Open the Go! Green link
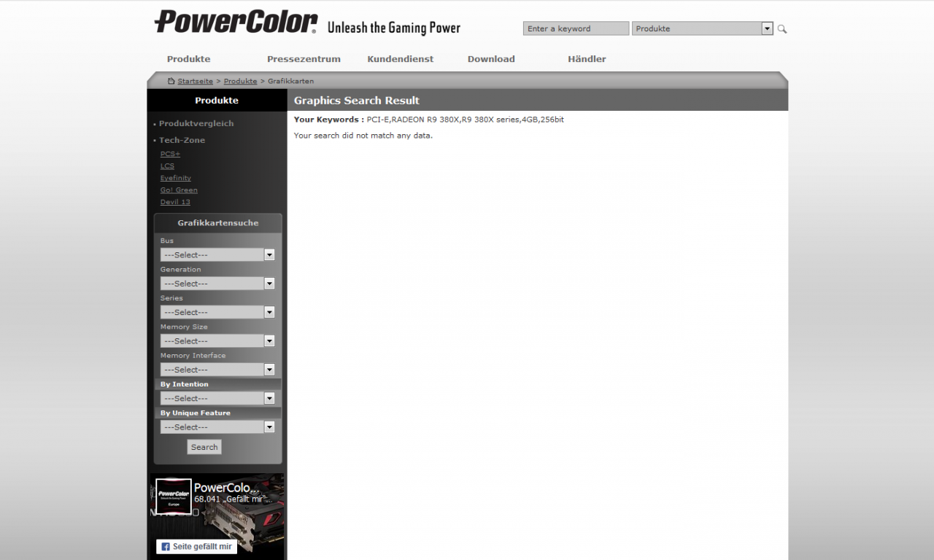 point(179,190)
